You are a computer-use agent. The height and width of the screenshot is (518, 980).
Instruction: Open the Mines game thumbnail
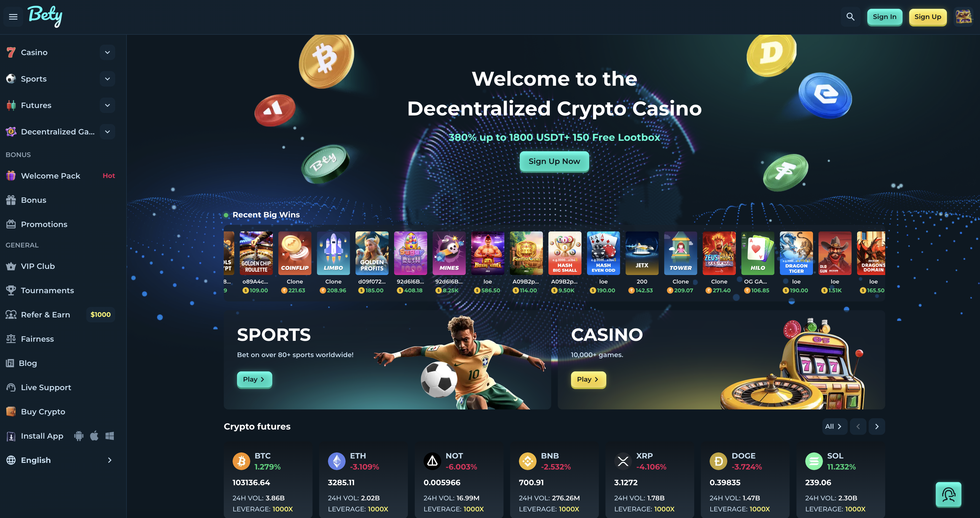coord(449,253)
